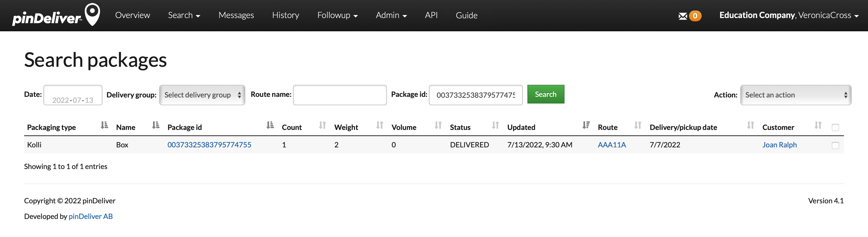Sort by Volume column icon
This screenshot has height=237, width=868.
click(438, 125)
